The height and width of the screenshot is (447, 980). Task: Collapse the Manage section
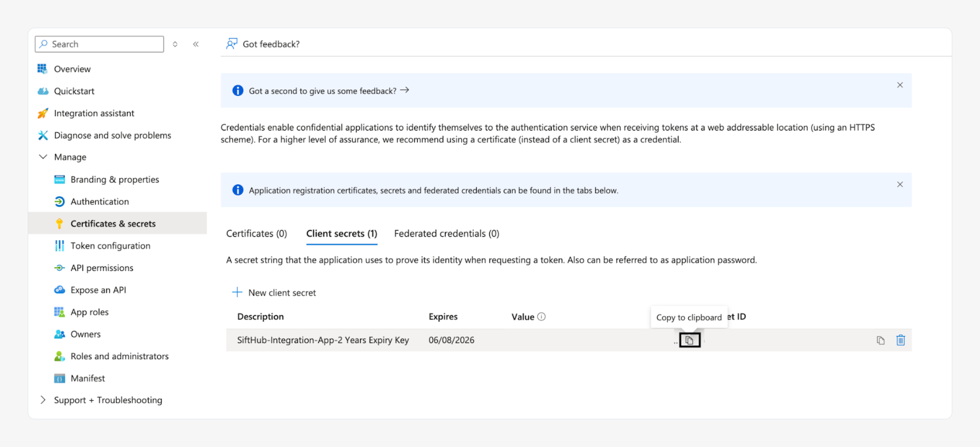tap(43, 157)
